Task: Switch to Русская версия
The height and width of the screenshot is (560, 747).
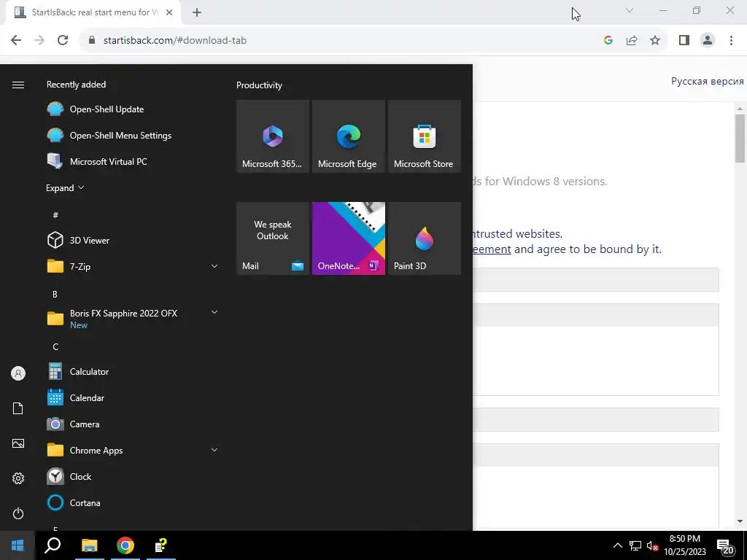Action: click(x=708, y=81)
